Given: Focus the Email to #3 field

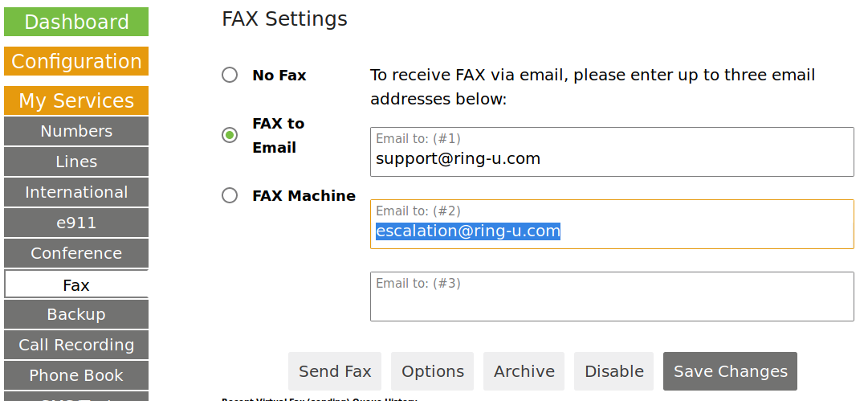Looking at the screenshot, I should pos(612,297).
